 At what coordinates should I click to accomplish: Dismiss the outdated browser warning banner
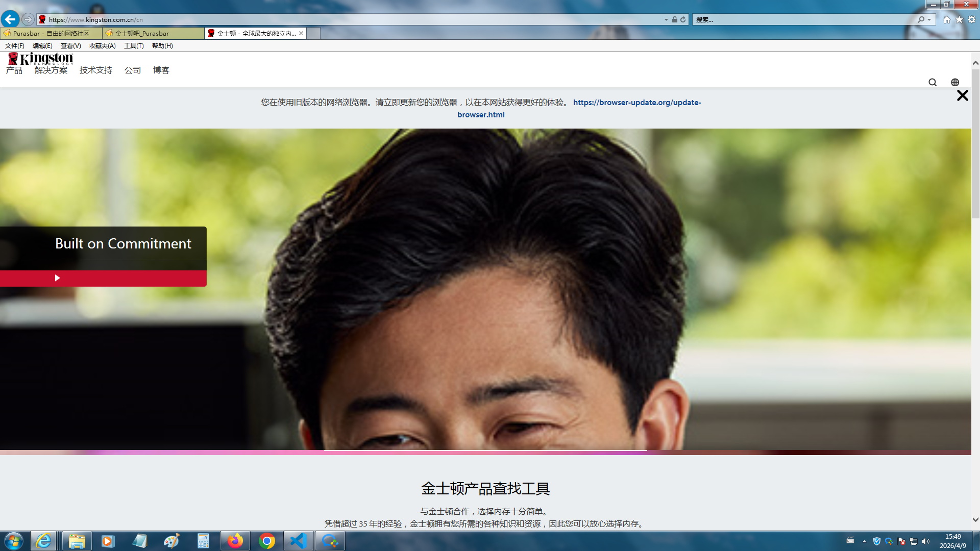pyautogui.click(x=962, y=95)
